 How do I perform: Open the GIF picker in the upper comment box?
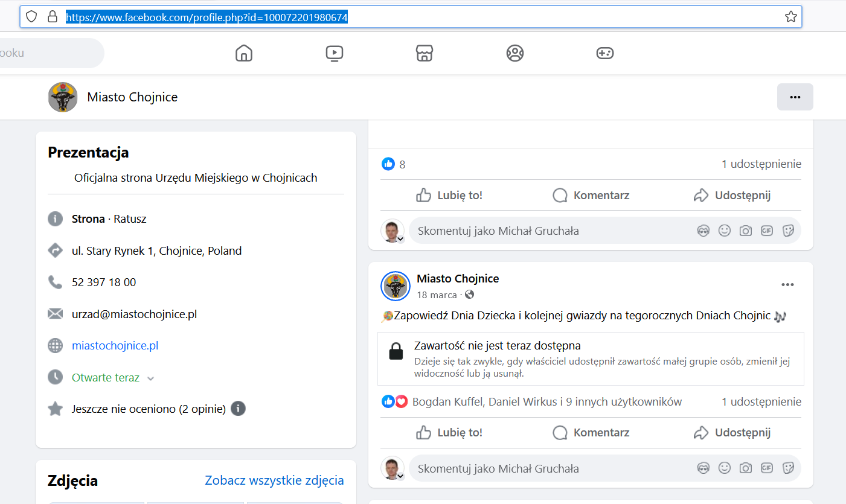(x=766, y=231)
